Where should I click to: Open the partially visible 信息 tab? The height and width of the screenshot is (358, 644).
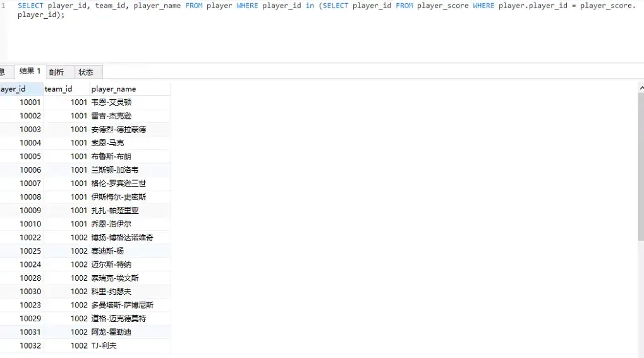point(3,72)
